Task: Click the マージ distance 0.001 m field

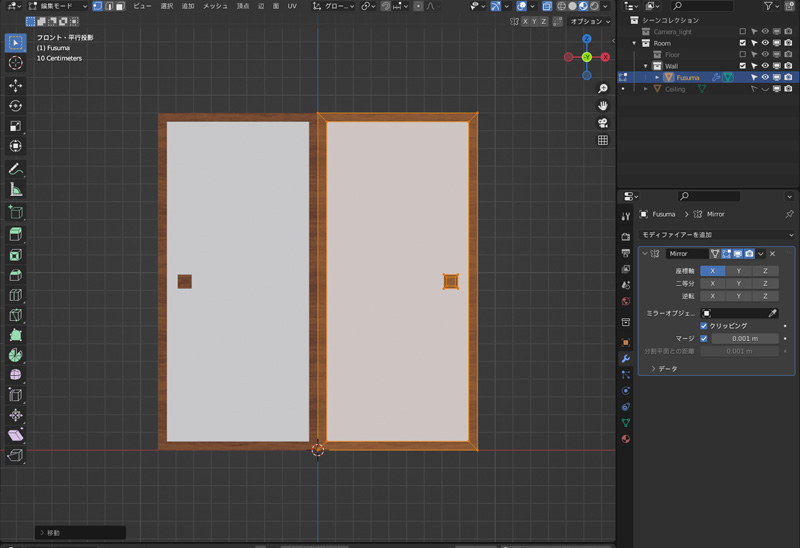Action: click(x=744, y=338)
